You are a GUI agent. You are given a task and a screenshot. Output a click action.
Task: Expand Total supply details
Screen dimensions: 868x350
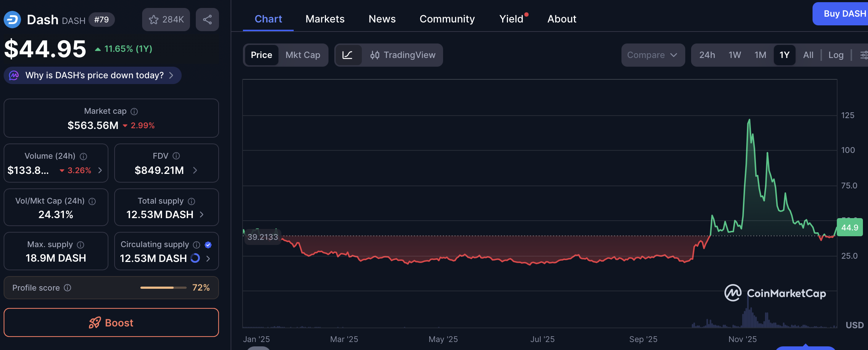click(x=202, y=214)
